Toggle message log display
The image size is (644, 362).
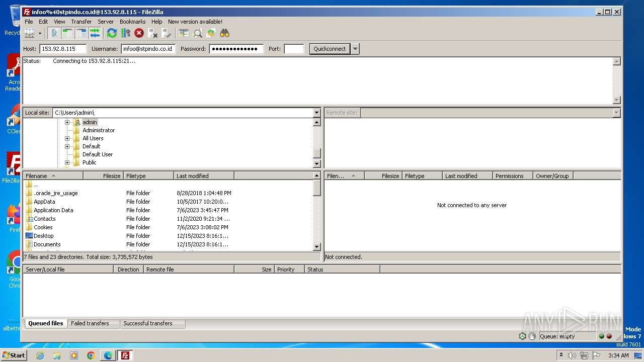[x=54, y=33]
